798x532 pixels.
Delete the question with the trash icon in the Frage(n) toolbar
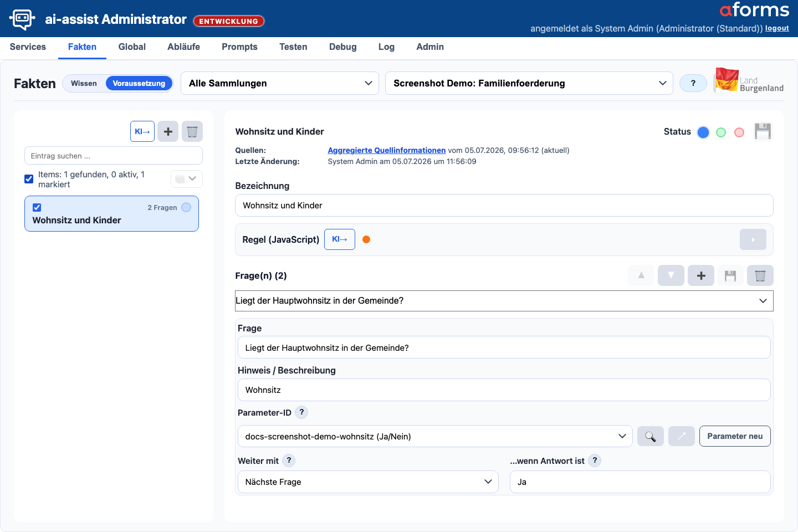[x=760, y=275]
